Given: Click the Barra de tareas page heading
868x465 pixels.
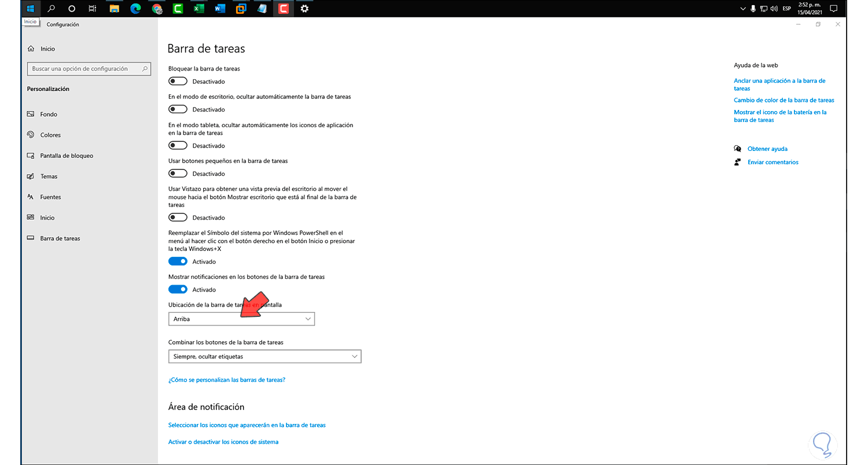Looking at the screenshot, I should coord(206,49).
